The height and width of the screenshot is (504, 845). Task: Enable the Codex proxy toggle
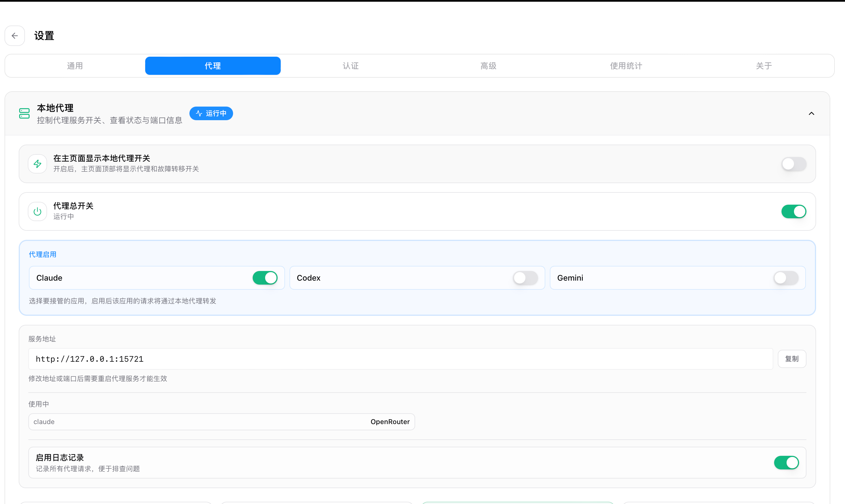click(525, 278)
